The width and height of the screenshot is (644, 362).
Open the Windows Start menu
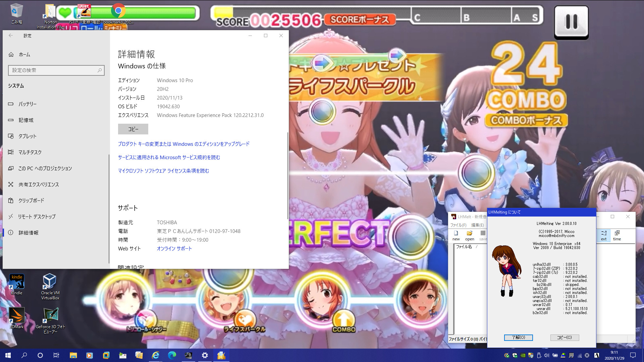point(8,355)
